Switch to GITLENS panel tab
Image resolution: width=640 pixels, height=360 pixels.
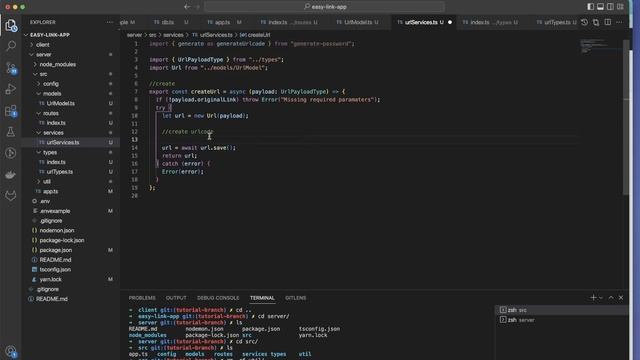pyautogui.click(x=296, y=298)
